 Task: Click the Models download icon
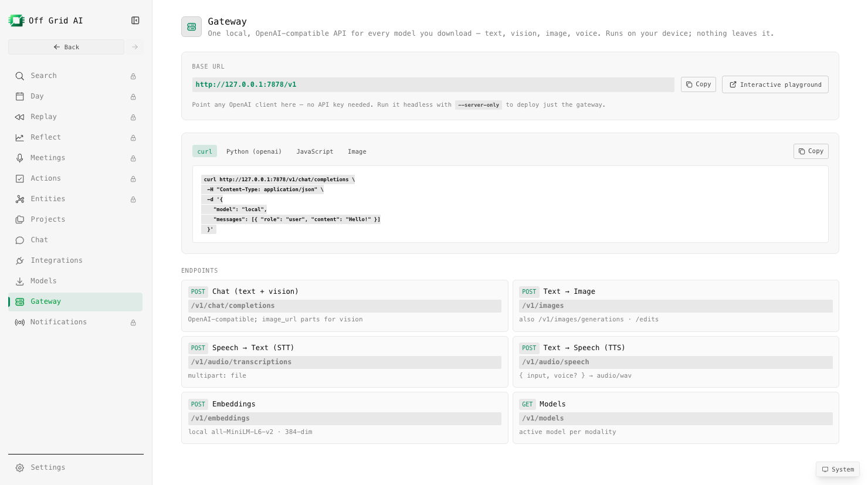20,281
